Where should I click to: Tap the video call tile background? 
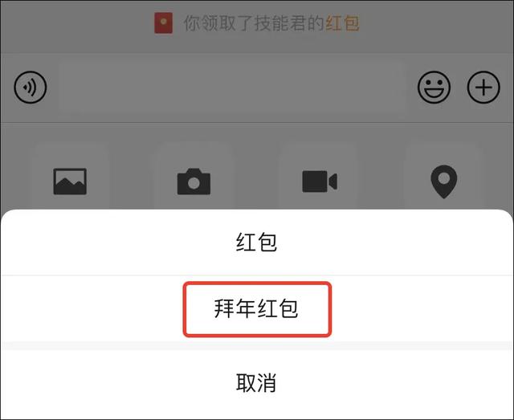pyautogui.click(x=320, y=175)
